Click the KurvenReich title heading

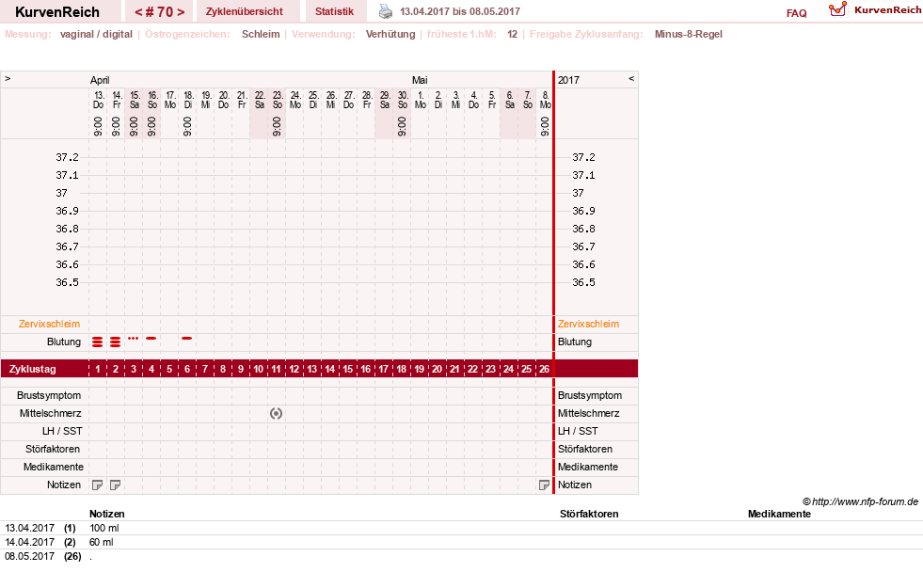point(57,12)
